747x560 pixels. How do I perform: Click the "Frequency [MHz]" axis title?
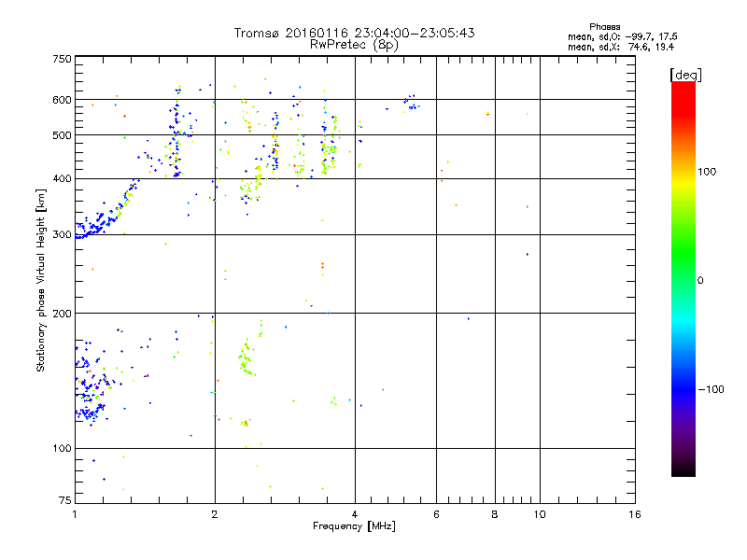pos(354,526)
